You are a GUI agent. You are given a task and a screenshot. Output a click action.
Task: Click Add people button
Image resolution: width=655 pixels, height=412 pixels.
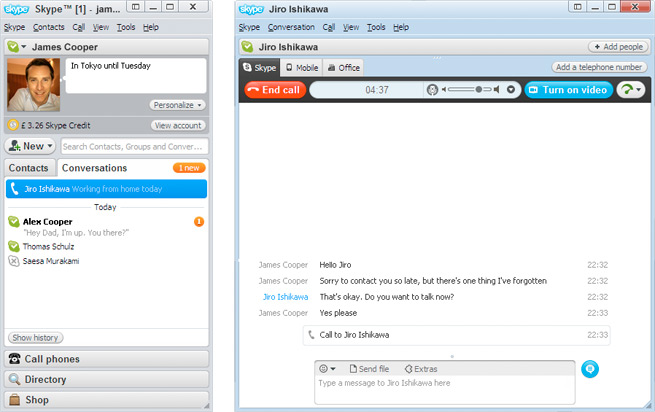point(618,47)
